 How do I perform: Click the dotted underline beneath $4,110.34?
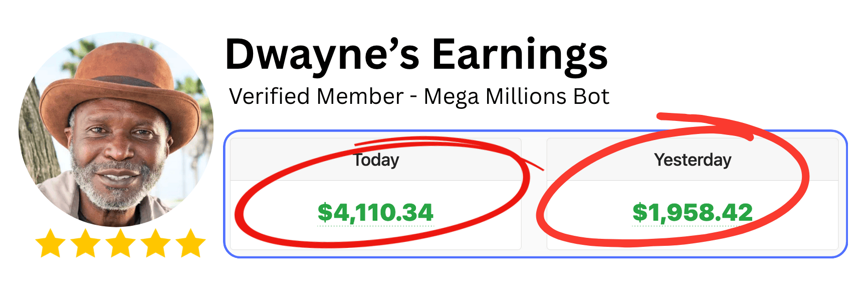coord(375,226)
